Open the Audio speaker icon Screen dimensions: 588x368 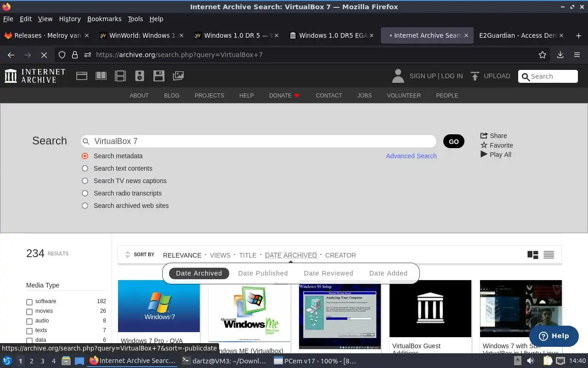click(140, 76)
